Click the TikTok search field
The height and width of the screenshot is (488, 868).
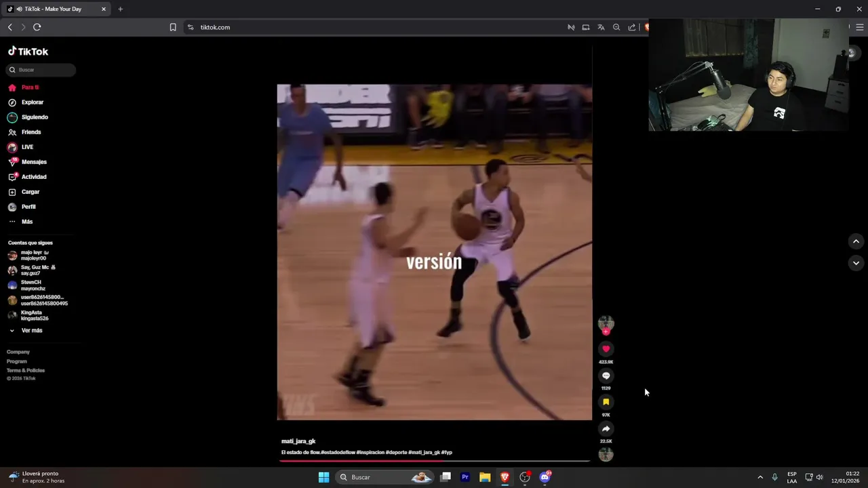[41, 70]
